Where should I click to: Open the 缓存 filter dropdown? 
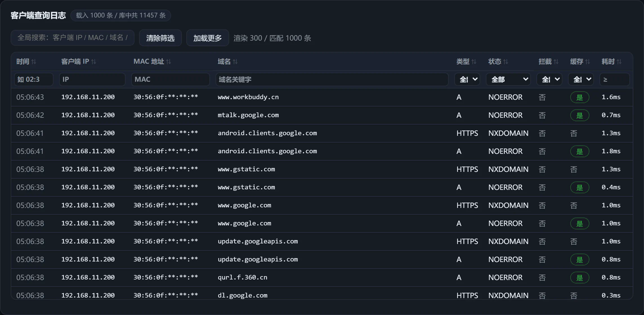pyautogui.click(x=581, y=79)
